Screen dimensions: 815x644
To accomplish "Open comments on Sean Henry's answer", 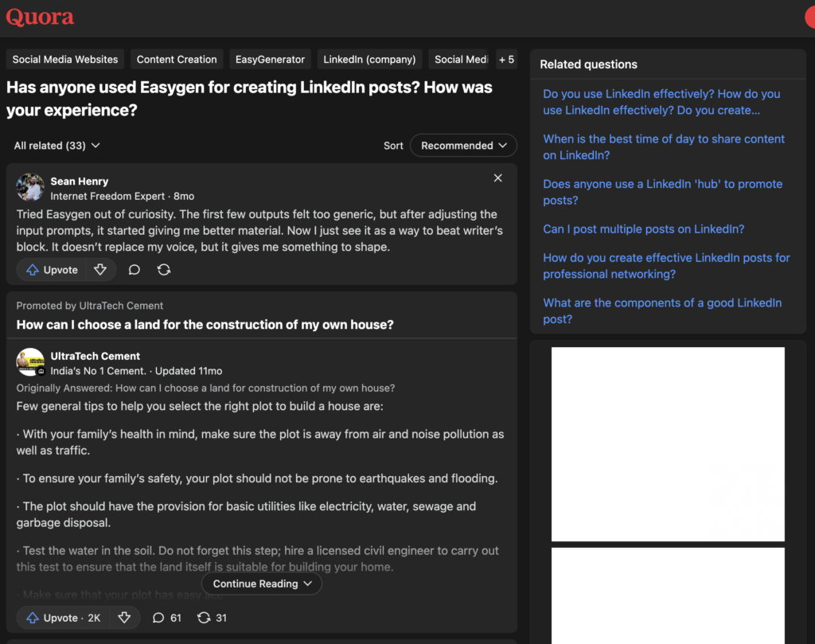I will (x=134, y=270).
